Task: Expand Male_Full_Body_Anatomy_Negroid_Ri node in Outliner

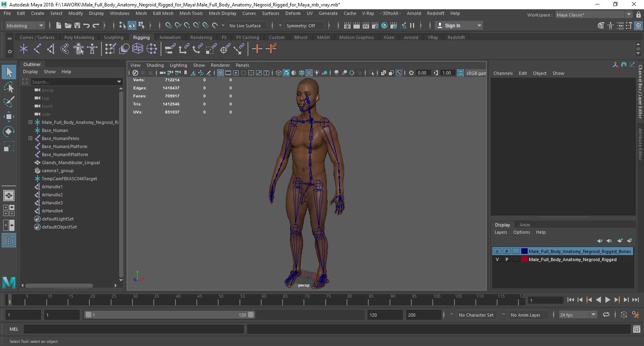Action: (x=30, y=122)
